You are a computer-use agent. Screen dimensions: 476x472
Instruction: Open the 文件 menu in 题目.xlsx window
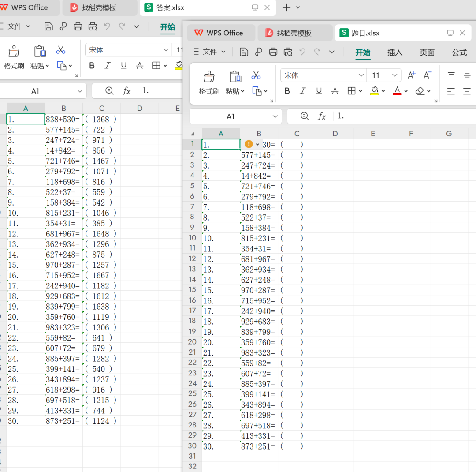coord(210,52)
